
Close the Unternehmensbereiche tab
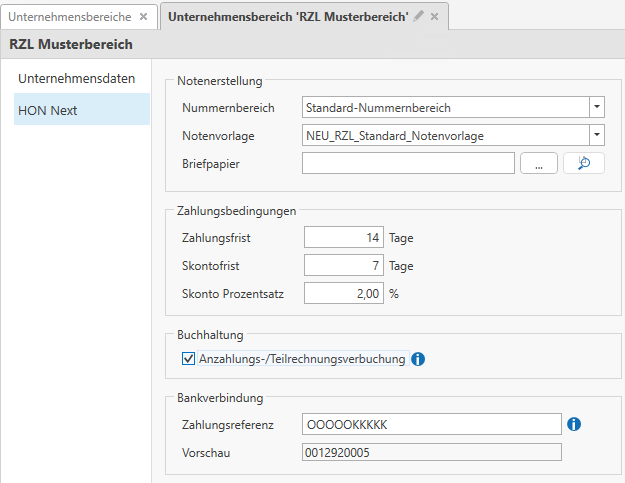pos(143,17)
